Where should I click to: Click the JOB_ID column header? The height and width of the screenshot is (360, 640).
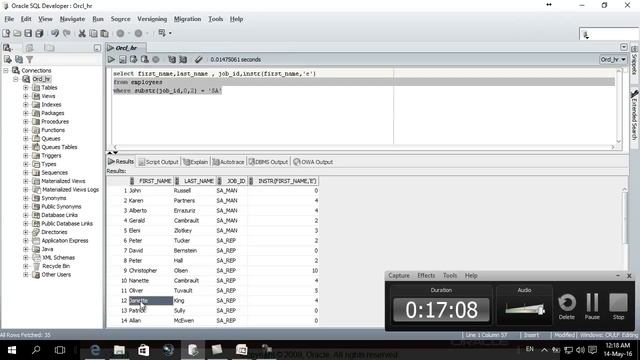232,181
